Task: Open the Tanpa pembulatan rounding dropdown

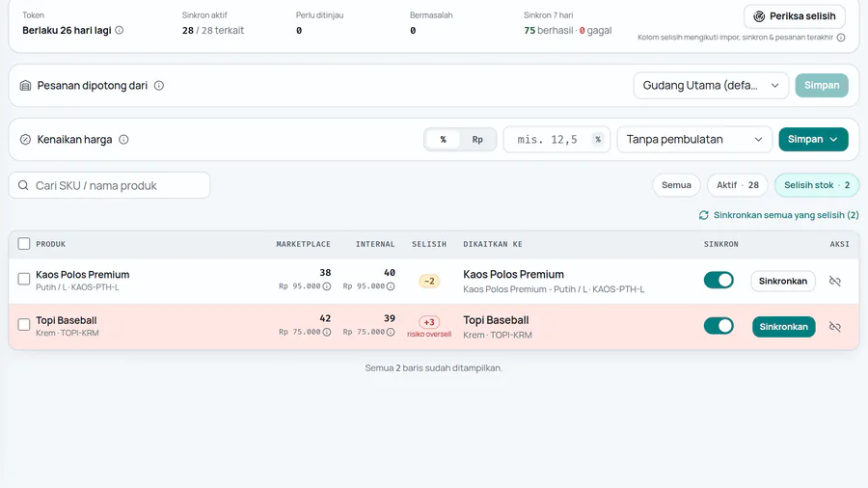Action: tap(694, 140)
